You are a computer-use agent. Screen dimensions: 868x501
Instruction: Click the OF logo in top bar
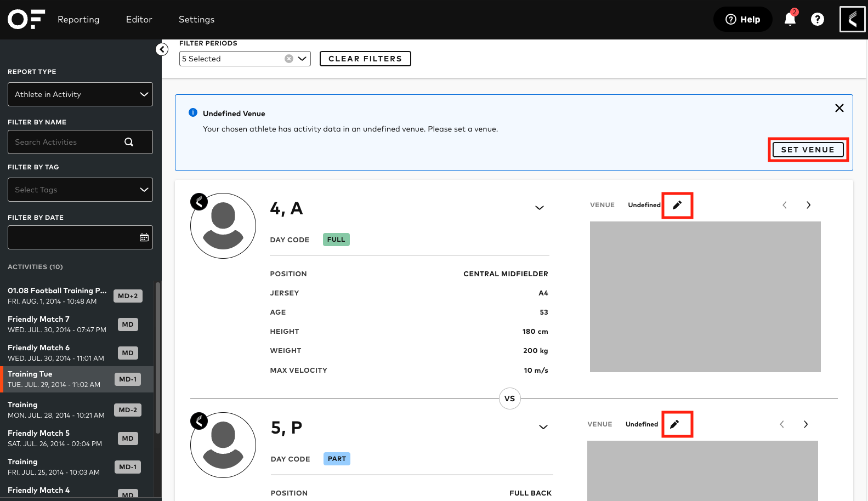[x=26, y=19]
